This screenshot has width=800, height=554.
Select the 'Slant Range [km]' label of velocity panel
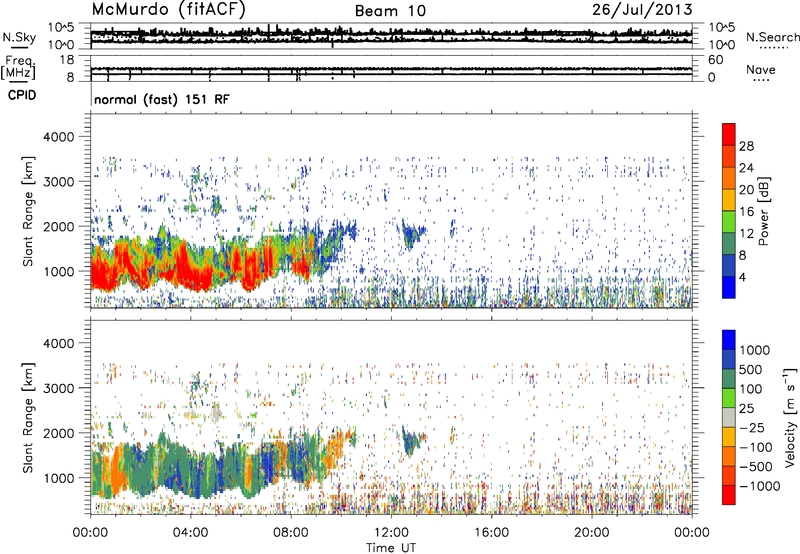(x=28, y=418)
